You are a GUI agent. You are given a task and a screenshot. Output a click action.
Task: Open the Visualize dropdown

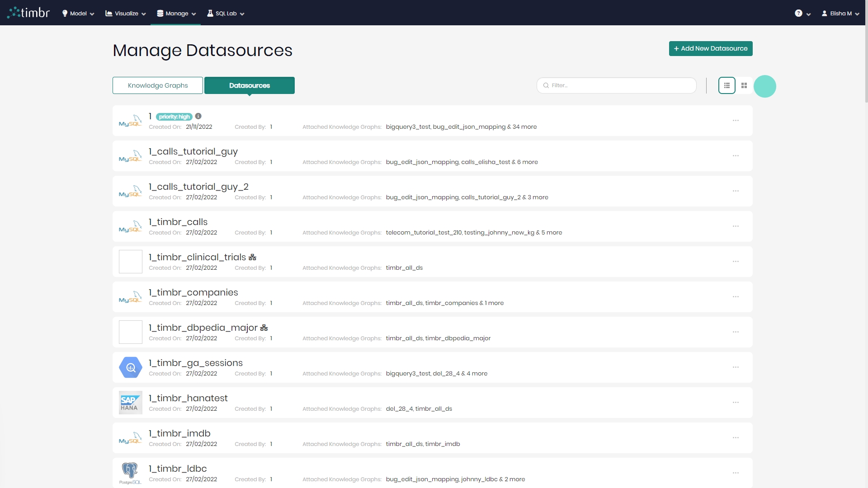[x=126, y=14]
